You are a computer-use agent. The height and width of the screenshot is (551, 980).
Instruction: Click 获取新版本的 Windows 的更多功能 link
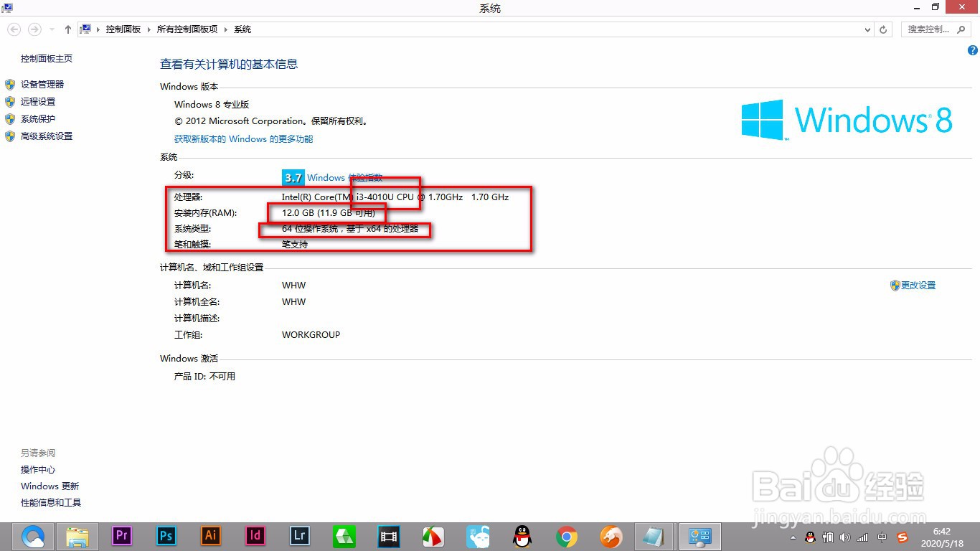tap(244, 139)
